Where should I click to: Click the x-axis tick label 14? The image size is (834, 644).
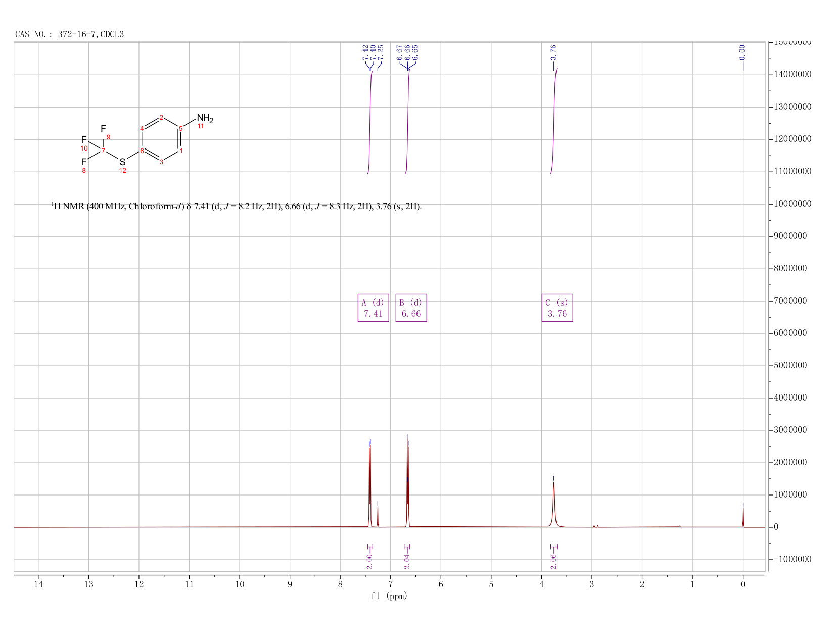coord(38,584)
